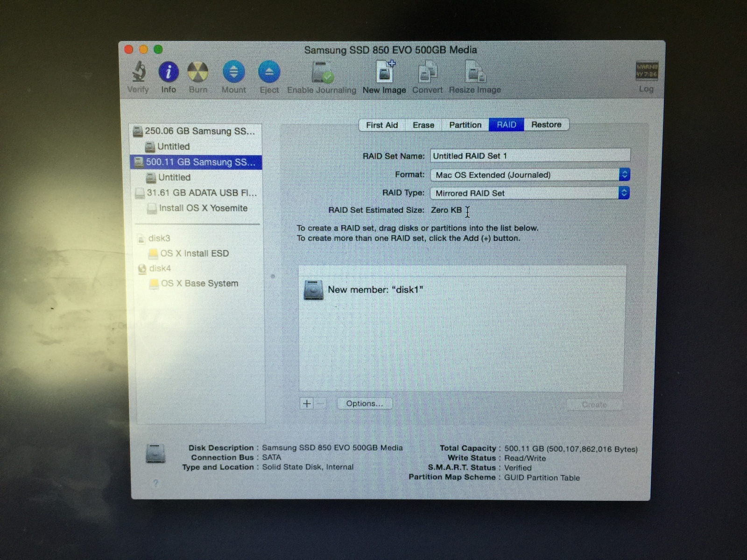Screen dimensions: 747x560
Task: Click the RAID Set Name field
Action: tap(530, 156)
